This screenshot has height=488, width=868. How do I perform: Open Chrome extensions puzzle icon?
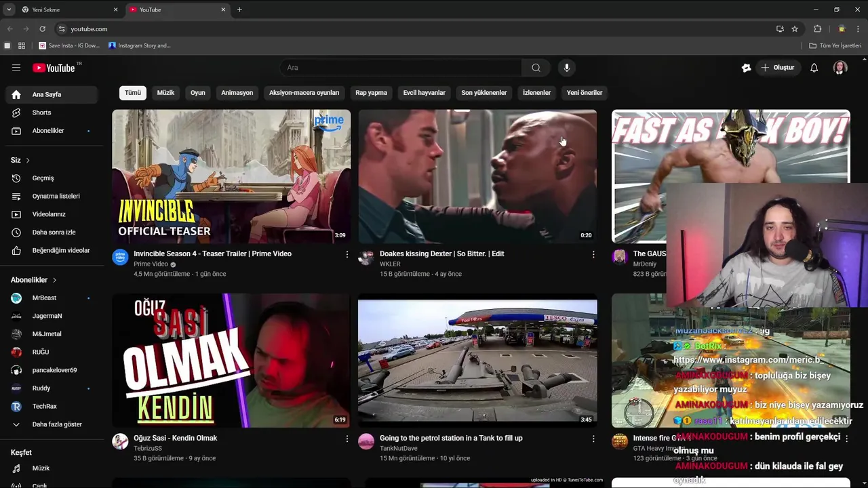(x=817, y=29)
